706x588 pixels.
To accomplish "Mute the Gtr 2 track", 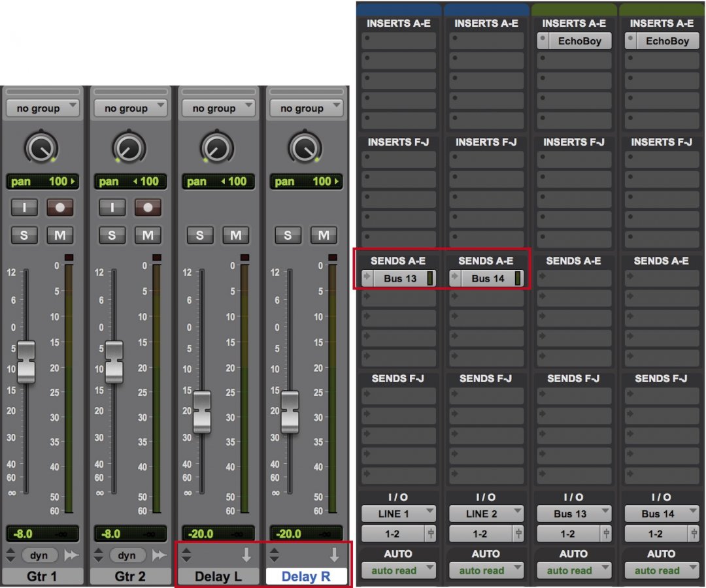I will pos(148,235).
